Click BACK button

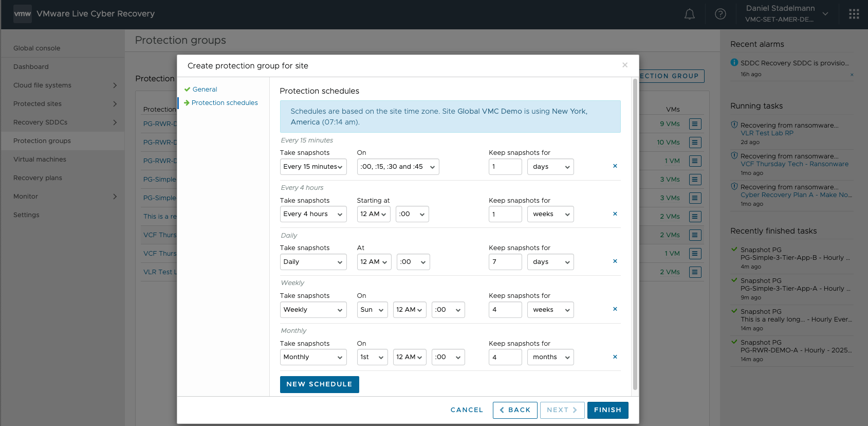point(515,410)
